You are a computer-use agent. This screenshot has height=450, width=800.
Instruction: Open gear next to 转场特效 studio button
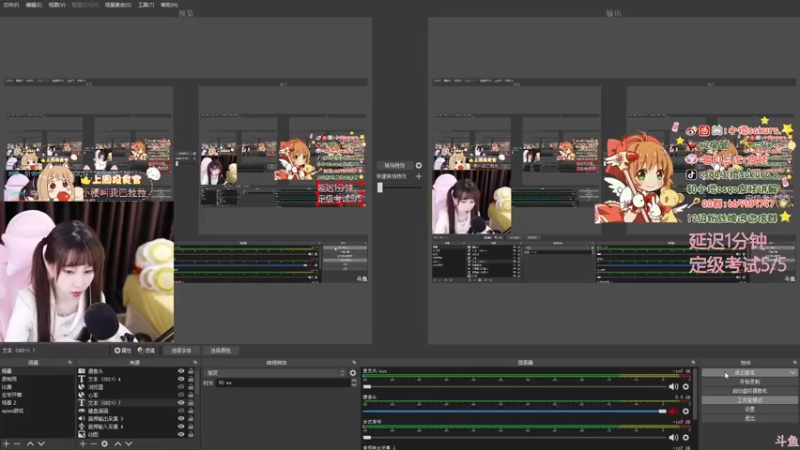click(x=418, y=165)
